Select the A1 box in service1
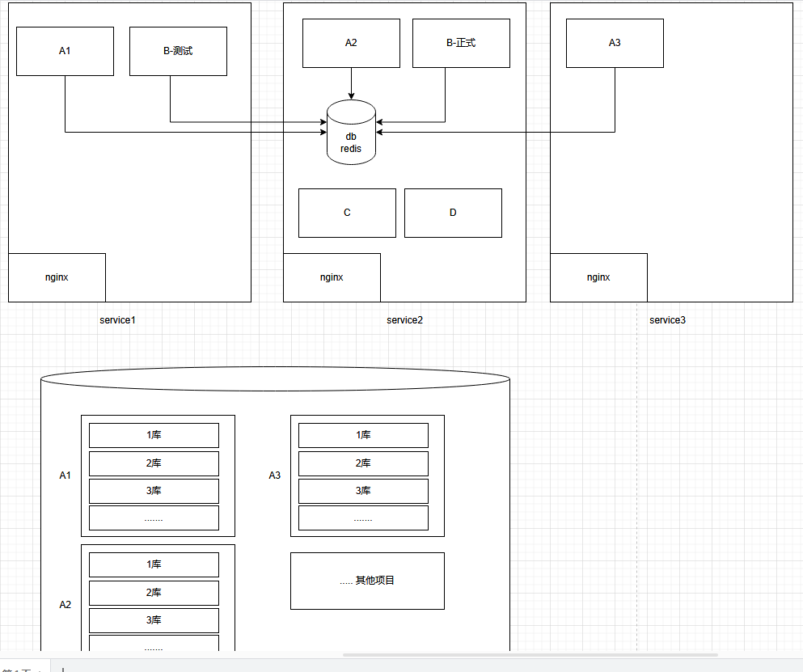This screenshot has height=672, width=803. 65,51
